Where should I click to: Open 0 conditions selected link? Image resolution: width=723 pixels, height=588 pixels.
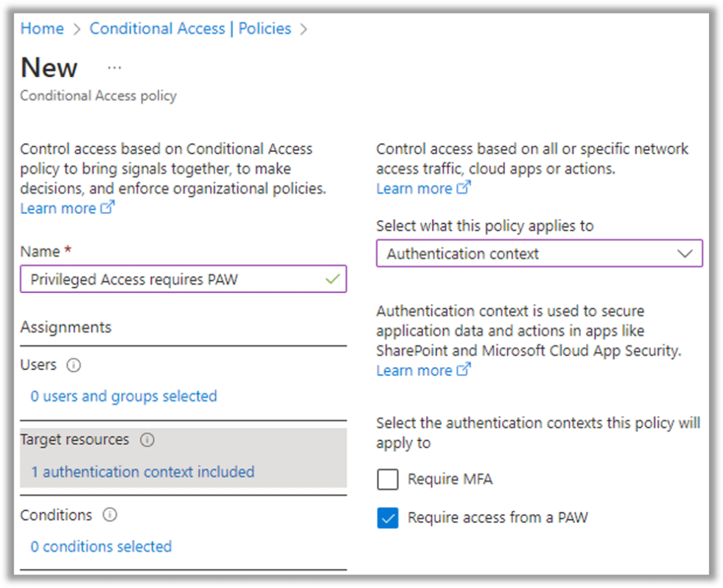click(101, 546)
